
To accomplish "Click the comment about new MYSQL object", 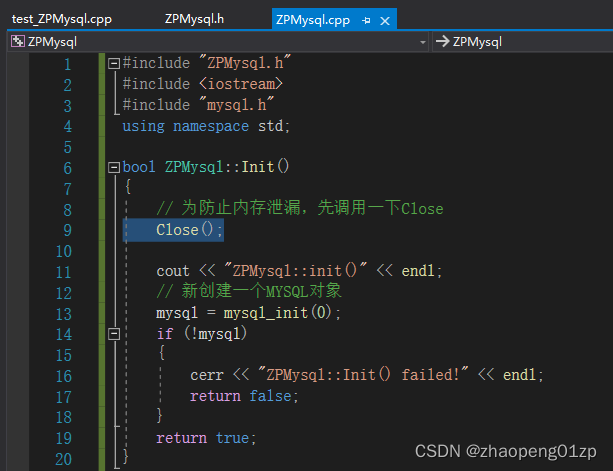I will click(x=249, y=291).
